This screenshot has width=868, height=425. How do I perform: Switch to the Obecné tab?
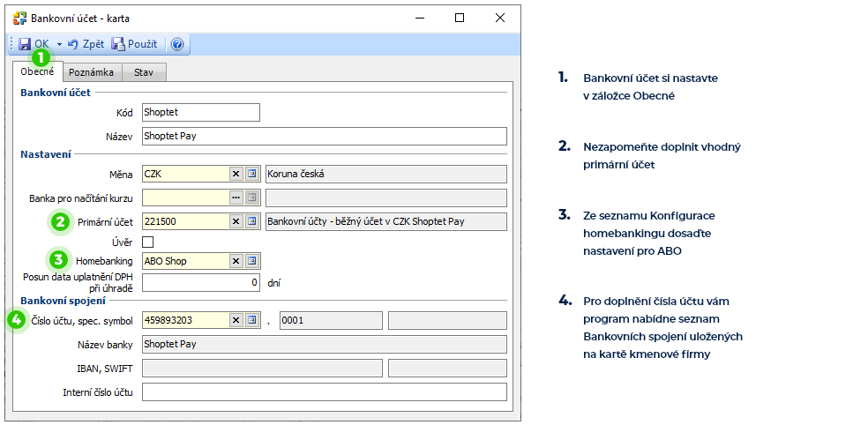(37, 71)
